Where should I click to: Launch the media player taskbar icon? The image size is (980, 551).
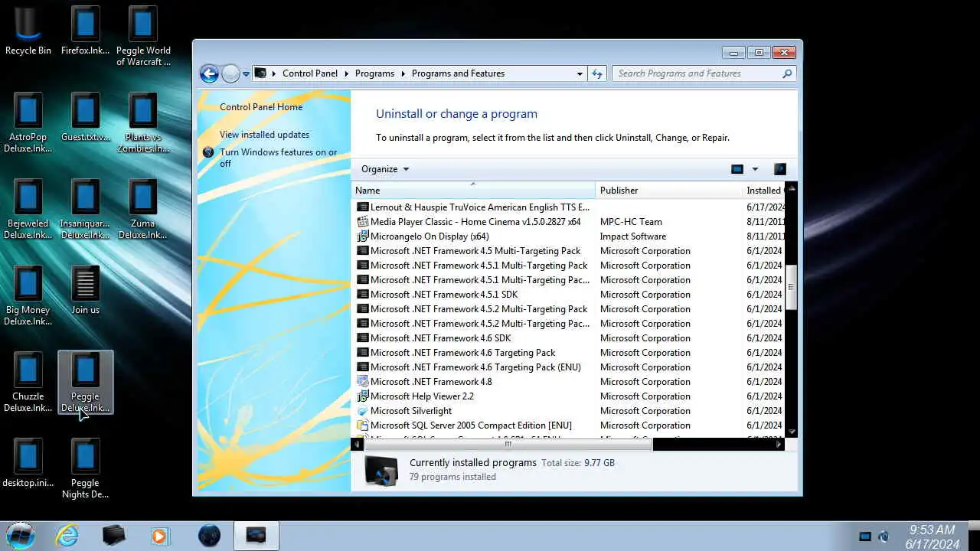160,535
